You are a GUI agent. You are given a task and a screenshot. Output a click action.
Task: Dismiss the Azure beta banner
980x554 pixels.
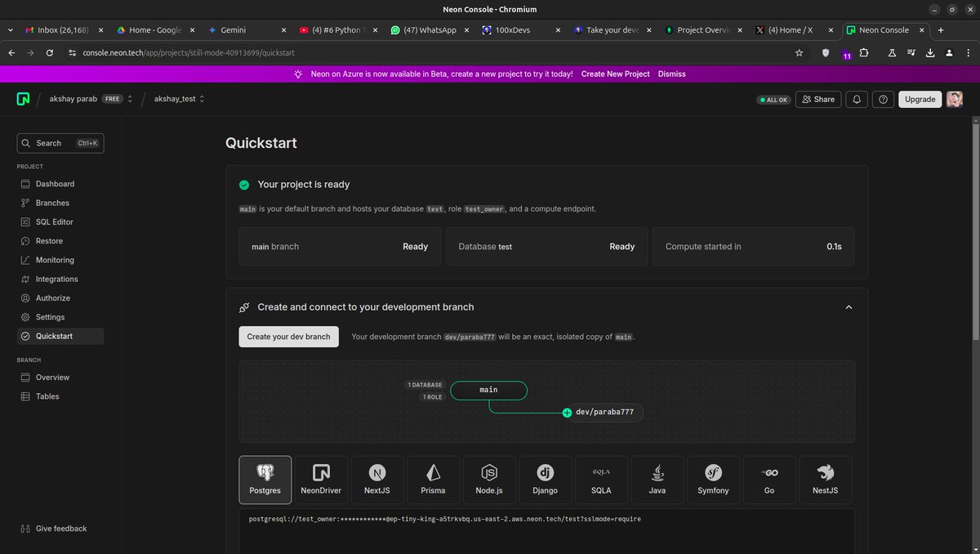pos(672,74)
